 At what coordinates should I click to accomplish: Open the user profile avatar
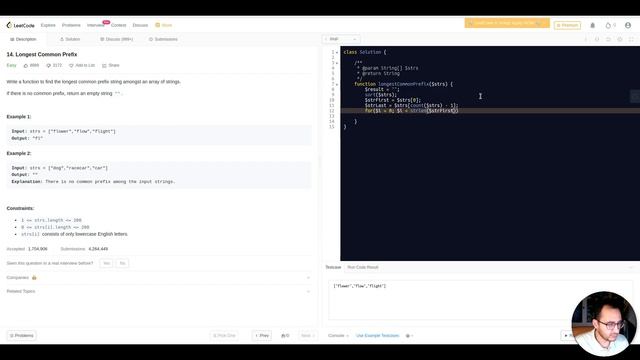[628, 25]
